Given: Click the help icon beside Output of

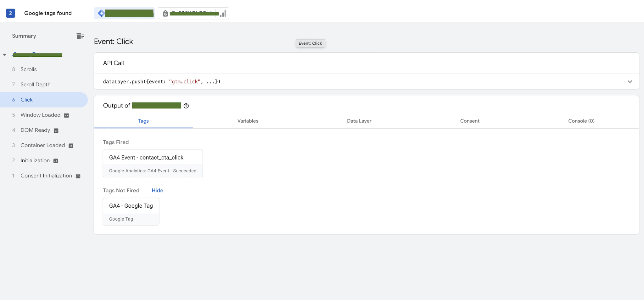Looking at the screenshot, I should pos(186,106).
